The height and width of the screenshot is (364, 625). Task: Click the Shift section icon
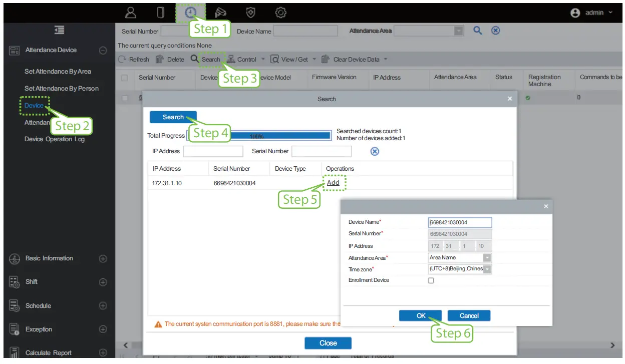(15, 282)
